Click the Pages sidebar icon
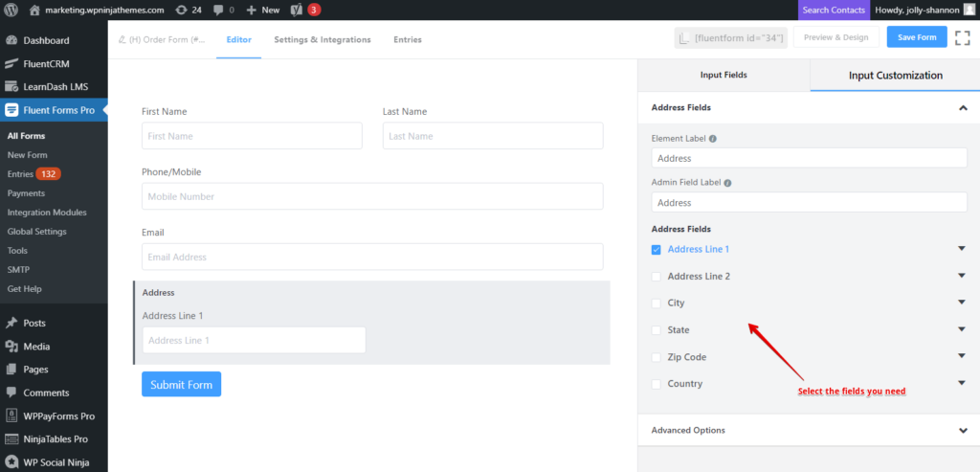Image resolution: width=980 pixels, height=472 pixels. [x=11, y=370]
